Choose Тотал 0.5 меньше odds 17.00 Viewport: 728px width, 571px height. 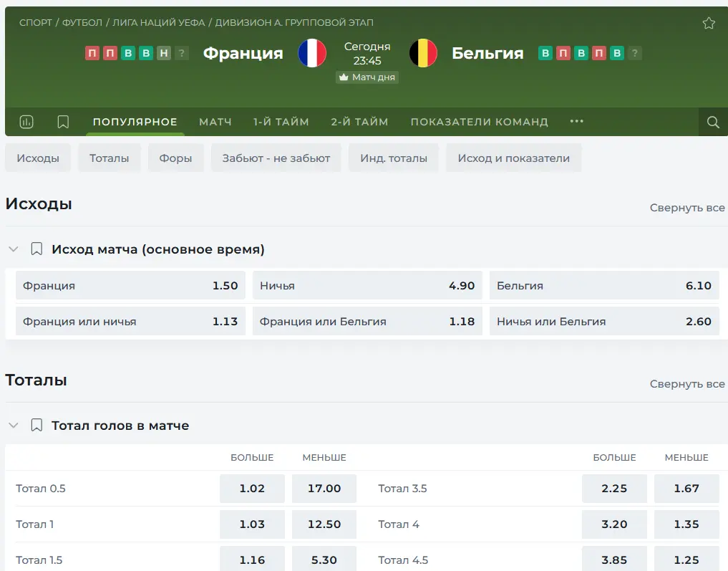pyautogui.click(x=324, y=489)
